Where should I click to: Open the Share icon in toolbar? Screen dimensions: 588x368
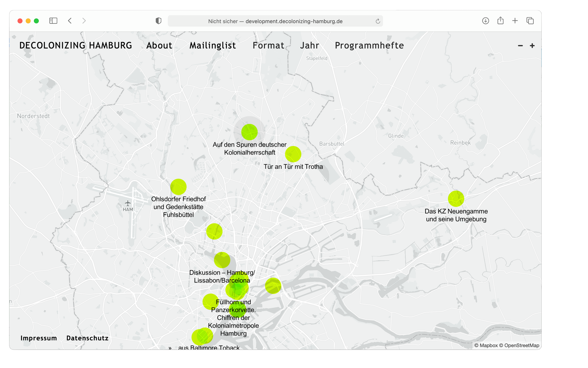click(x=500, y=21)
